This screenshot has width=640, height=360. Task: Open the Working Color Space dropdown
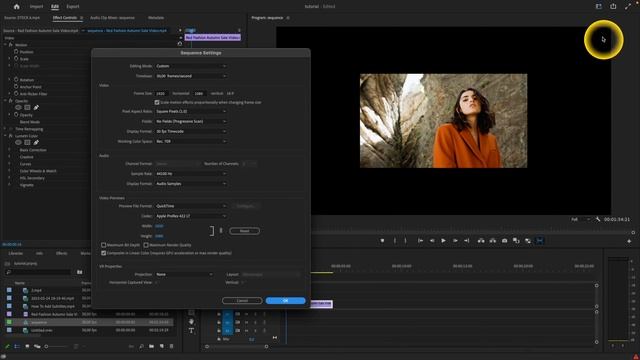coord(191,141)
